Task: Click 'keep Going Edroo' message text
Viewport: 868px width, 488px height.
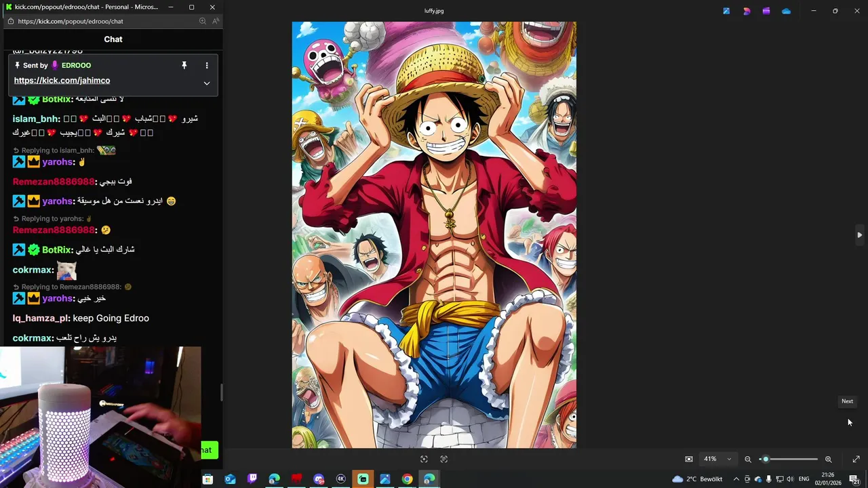Action: pos(111,318)
